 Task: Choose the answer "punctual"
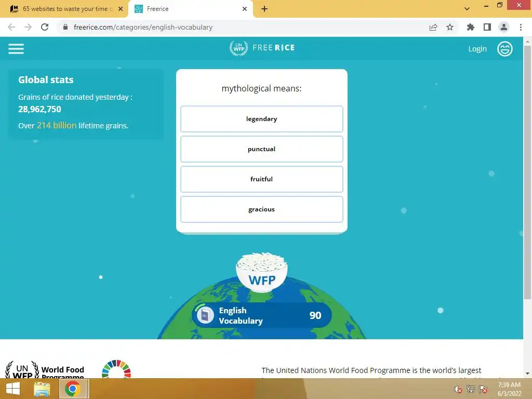coord(262,149)
